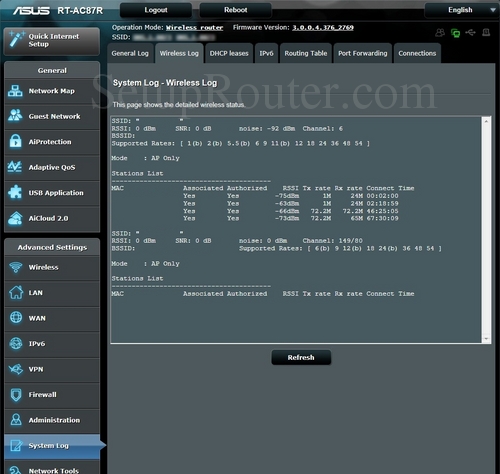Click the Adaptive QoS graph icon
The height and width of the screenshot is (474, 500).
point(15,167)
